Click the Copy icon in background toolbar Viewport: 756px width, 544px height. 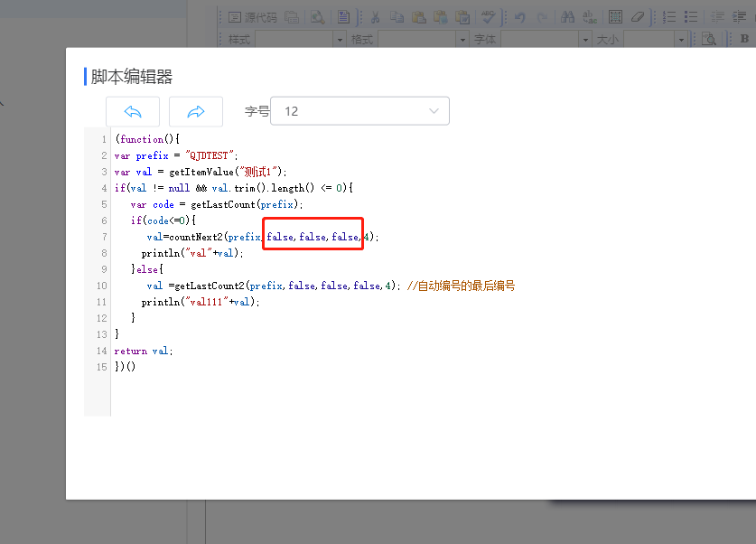[397, 17]
